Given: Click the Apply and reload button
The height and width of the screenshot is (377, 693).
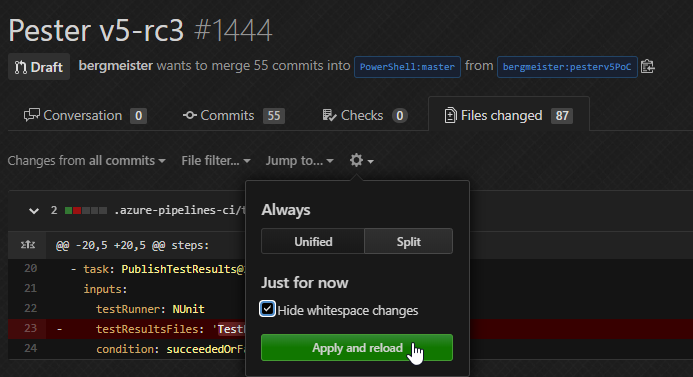Looking at the screenshot, I should 357,347.
